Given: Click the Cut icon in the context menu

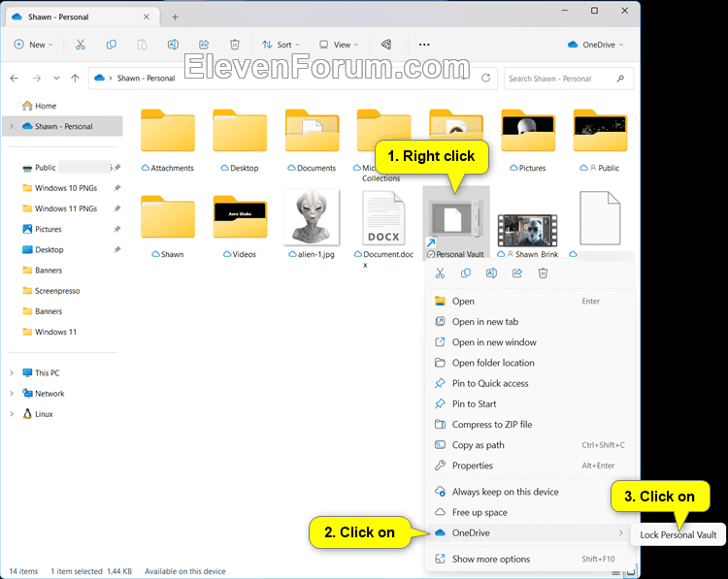Looking at the screenshot, I should pos(440,273).
